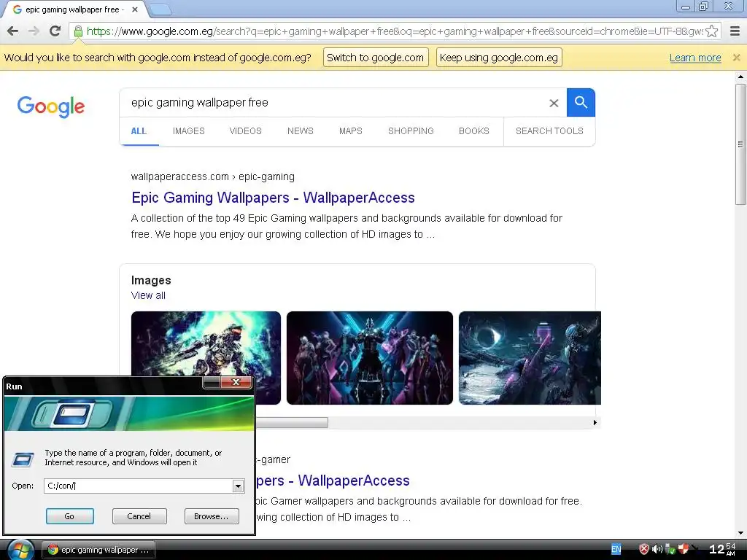Screen dimensions: 747x560
Task: Click Browse... in the Run dialog
Action: tap(212, 516)
